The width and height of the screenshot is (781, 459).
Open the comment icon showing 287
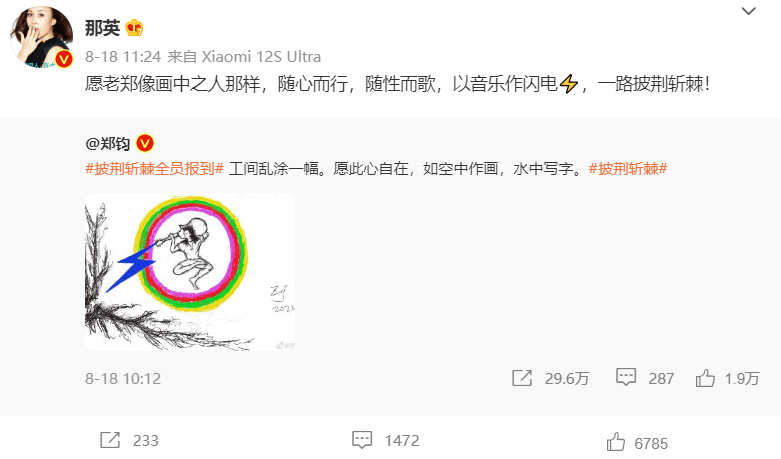[626, 378]
